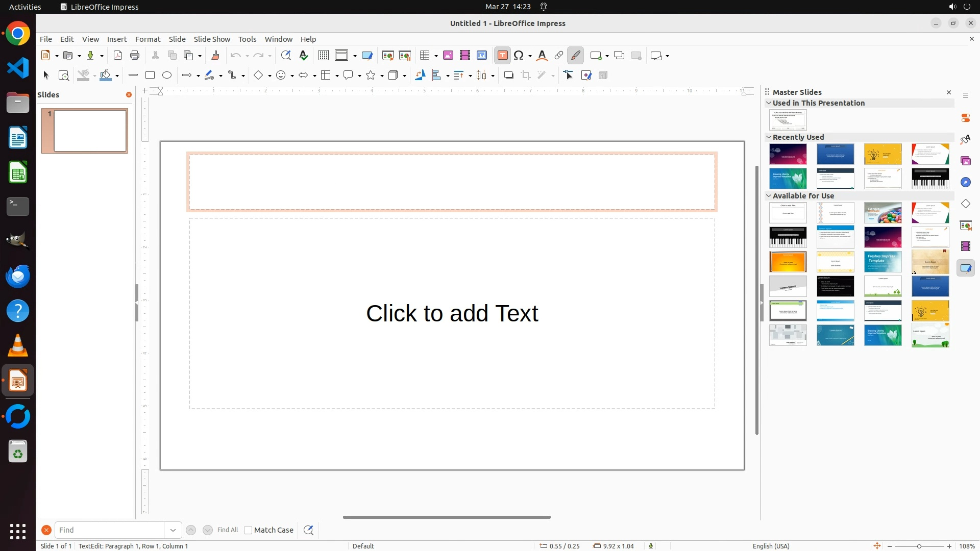Select the Ellipse drawing tool

[167, 76]
